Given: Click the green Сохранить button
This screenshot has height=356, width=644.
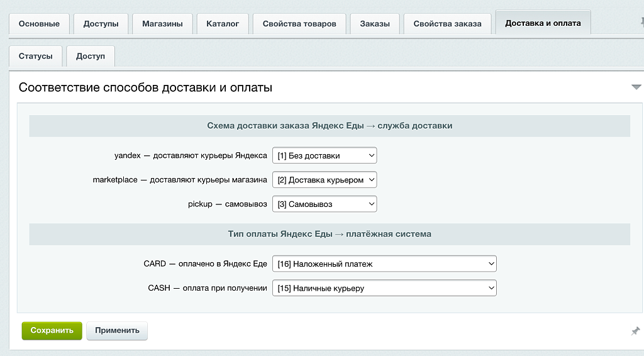Looking at the screenshot, I should click(52, 331).
